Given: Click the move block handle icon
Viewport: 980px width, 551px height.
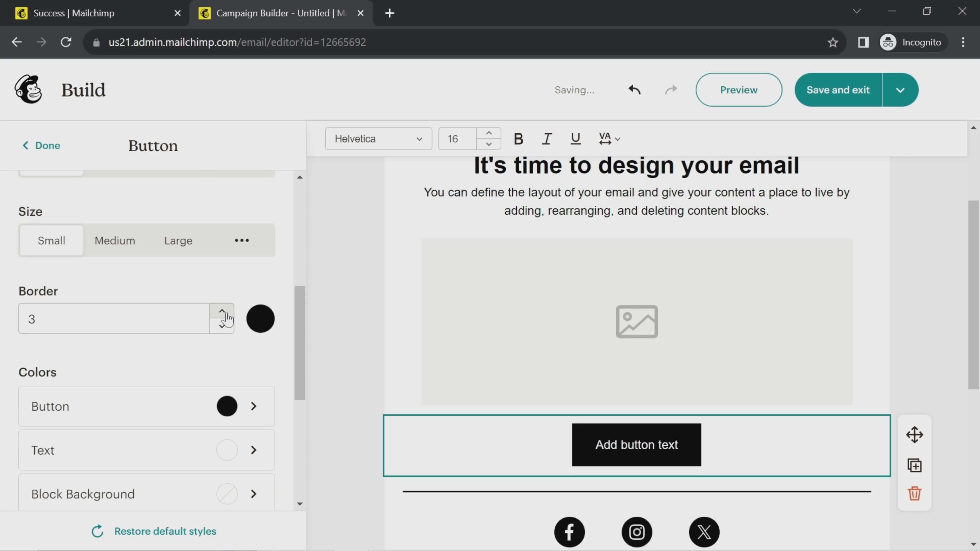Looking at the screenshot, I should tap(914, 435).
